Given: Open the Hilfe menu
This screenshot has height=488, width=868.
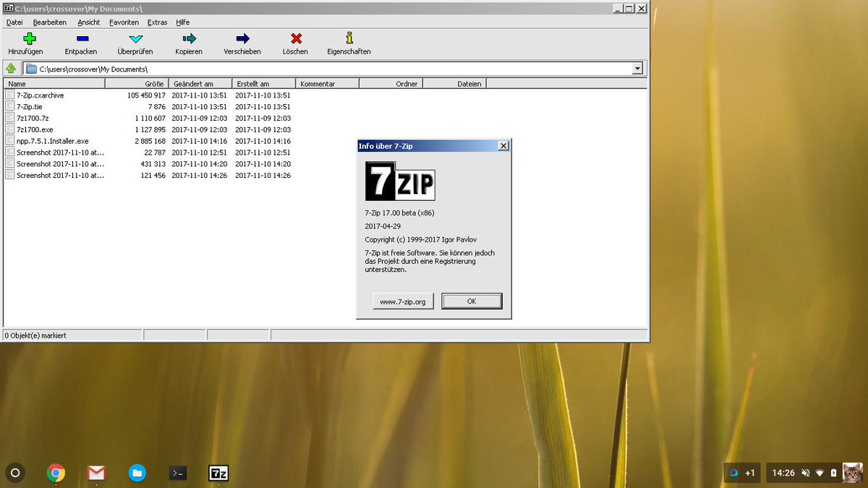Looking at the screenshot, I should click(183, 22).
